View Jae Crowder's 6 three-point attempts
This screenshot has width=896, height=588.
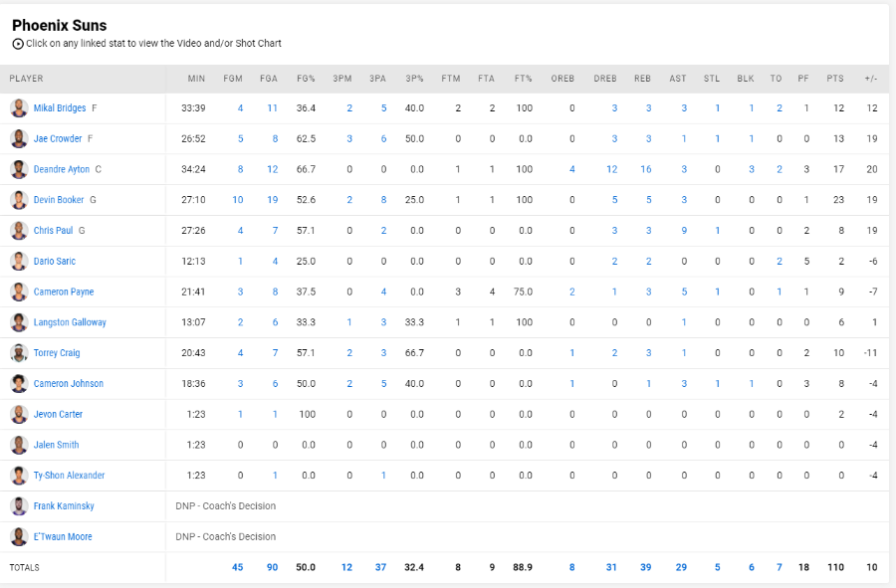pyautogui.click(x=383, y=138)
